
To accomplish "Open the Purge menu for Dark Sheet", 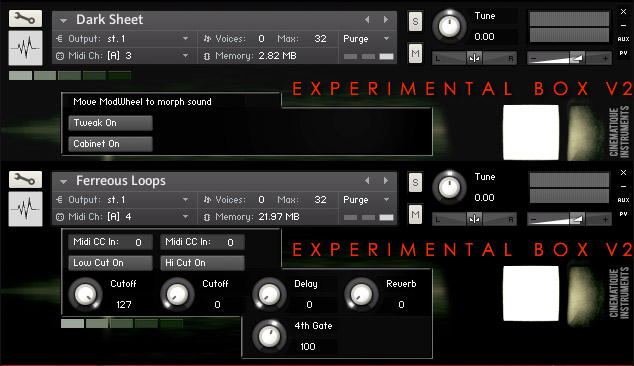I will pyautogui.click(x=366, y=39).
